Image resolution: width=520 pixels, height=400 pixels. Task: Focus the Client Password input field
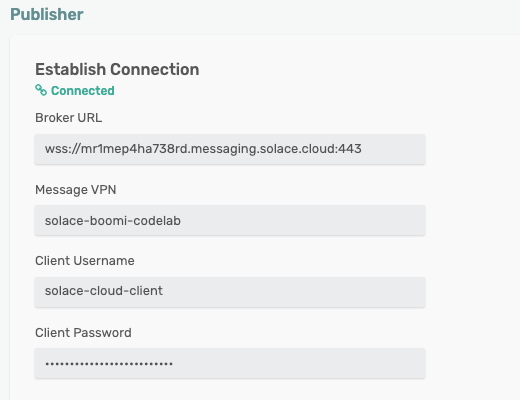pyautogui.click(x=230, y=363)
